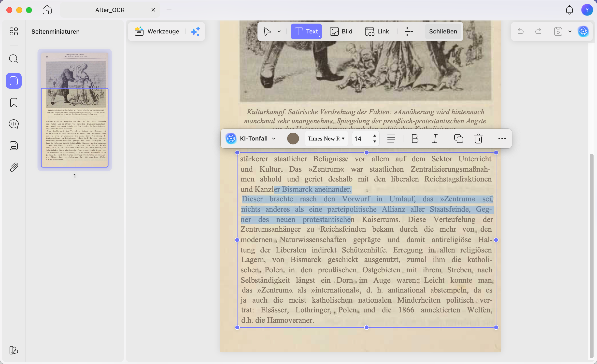Open the bookmarks panel icon
Image resolution: width=597 pixels, height=364 pixels.
pyautogui.click(x=14, y=102)
